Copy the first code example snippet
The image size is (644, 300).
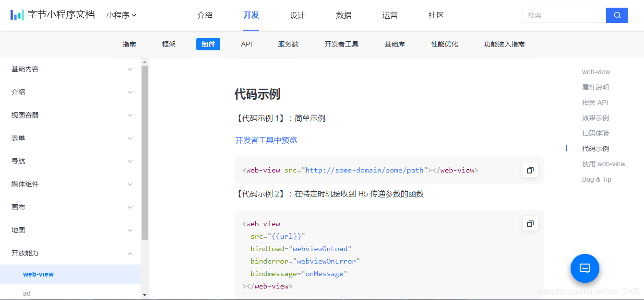[x=530, y=170]
